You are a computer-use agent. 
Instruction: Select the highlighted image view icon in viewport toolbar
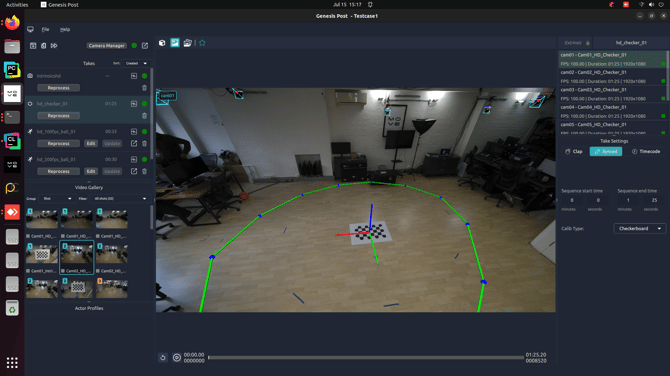click(x=175, y=43)
